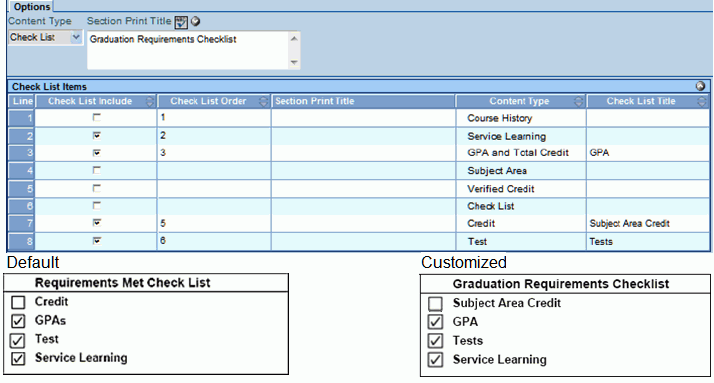Click the Check List Title cell Subject Area Credit
Viewport: 714px width, 383px height.
648,223
